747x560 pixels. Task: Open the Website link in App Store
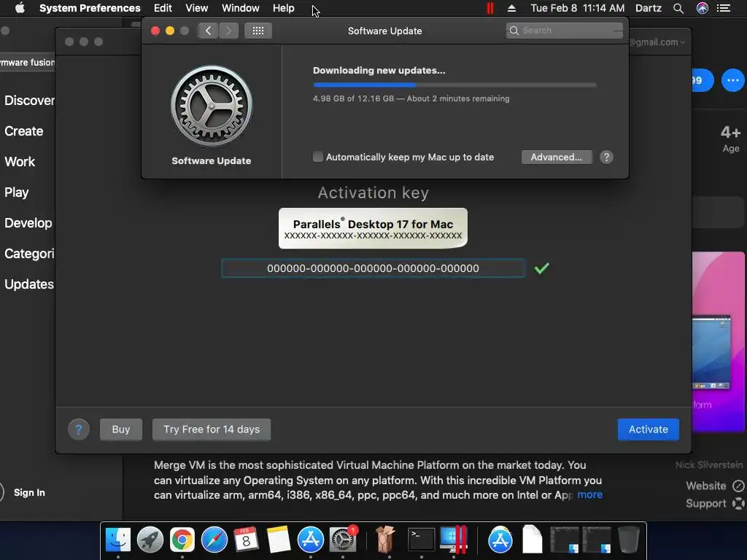coord(714,486)
